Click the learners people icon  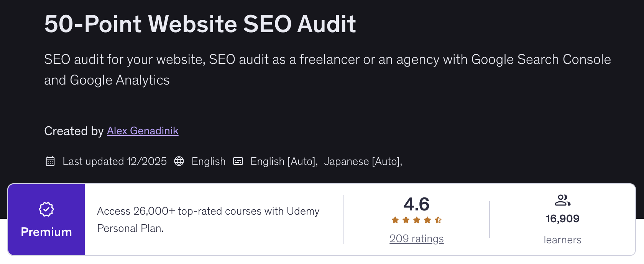coord(562,200)
